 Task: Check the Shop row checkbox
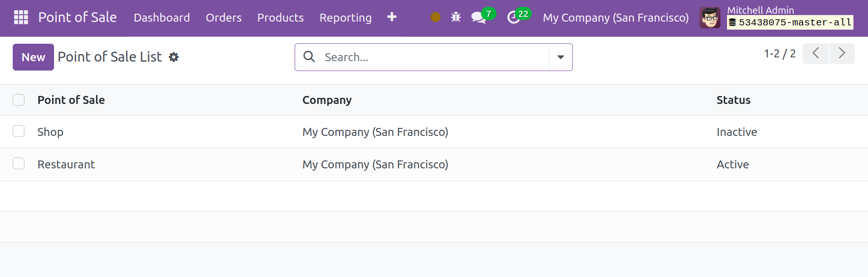[19, 131]
